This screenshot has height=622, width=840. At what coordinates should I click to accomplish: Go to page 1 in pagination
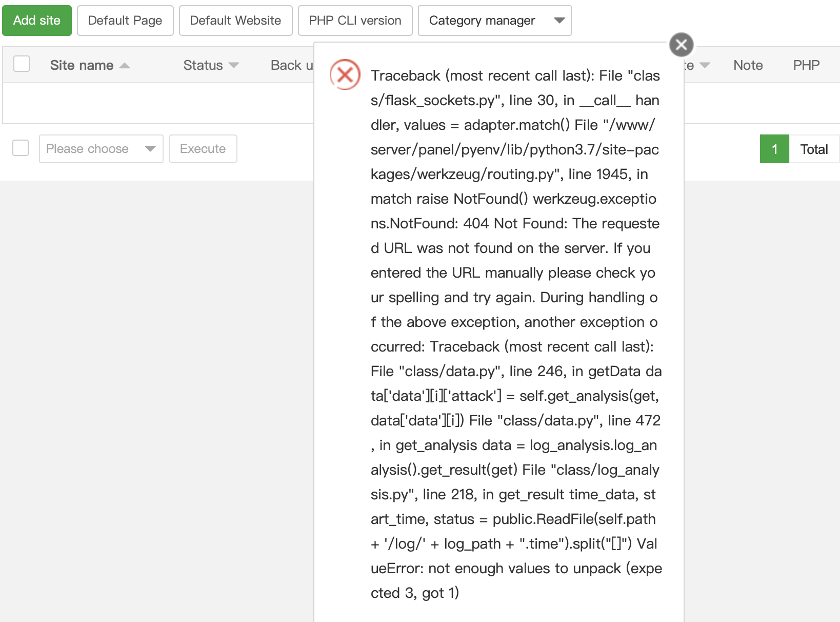[x=774, y=149]
